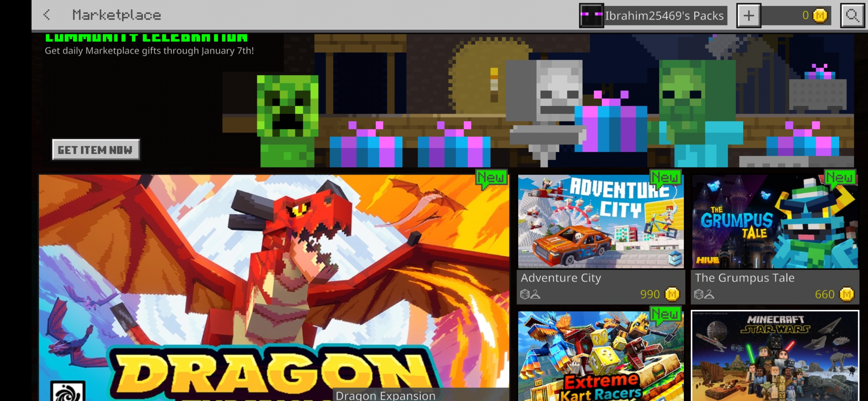Screen dimensions: 868x401
Task: Open the Adventure City thumbnail
Action: tap(601, 222)
